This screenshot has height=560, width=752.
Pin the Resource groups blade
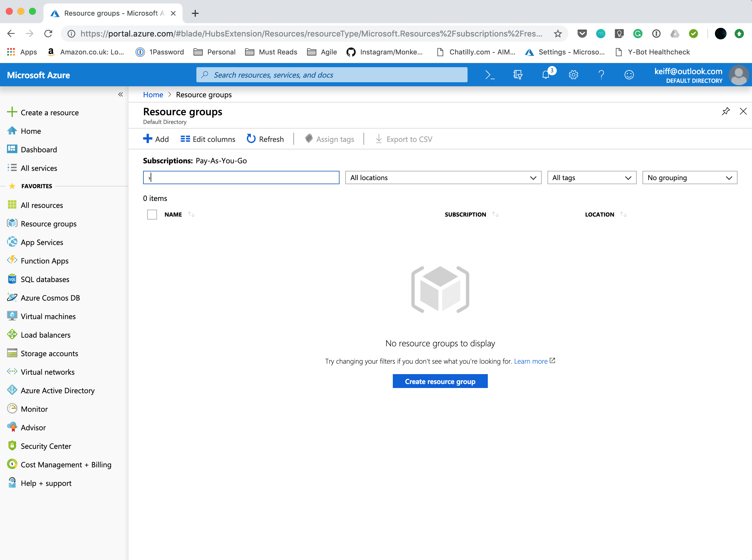(x=726, y=111)
